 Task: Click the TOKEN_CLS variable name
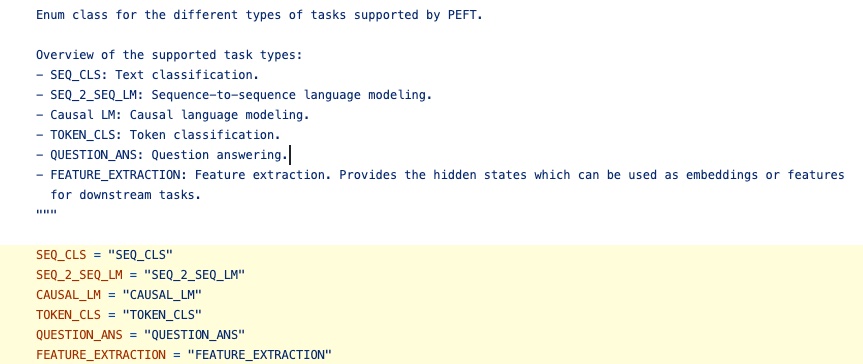[68, 314]
